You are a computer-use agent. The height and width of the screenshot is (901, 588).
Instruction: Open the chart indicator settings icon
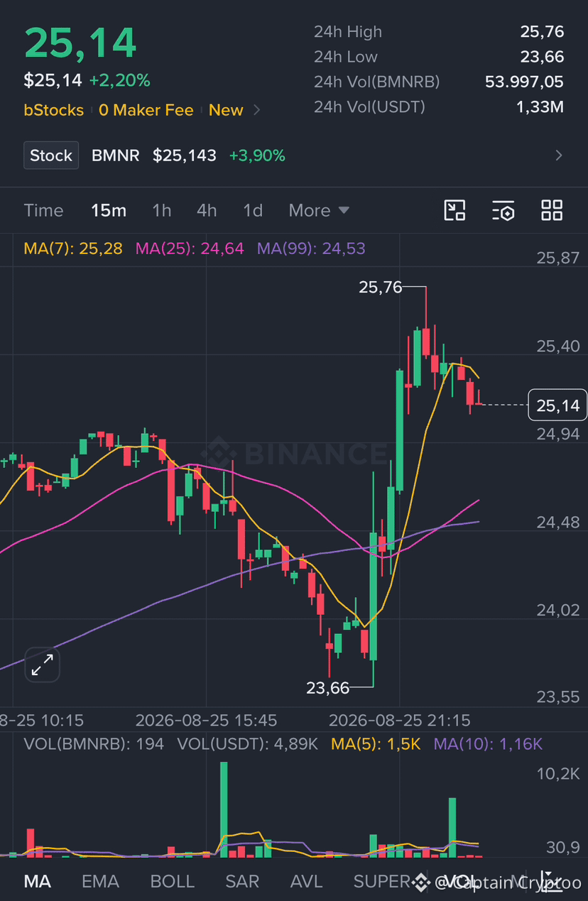[503, 210]
